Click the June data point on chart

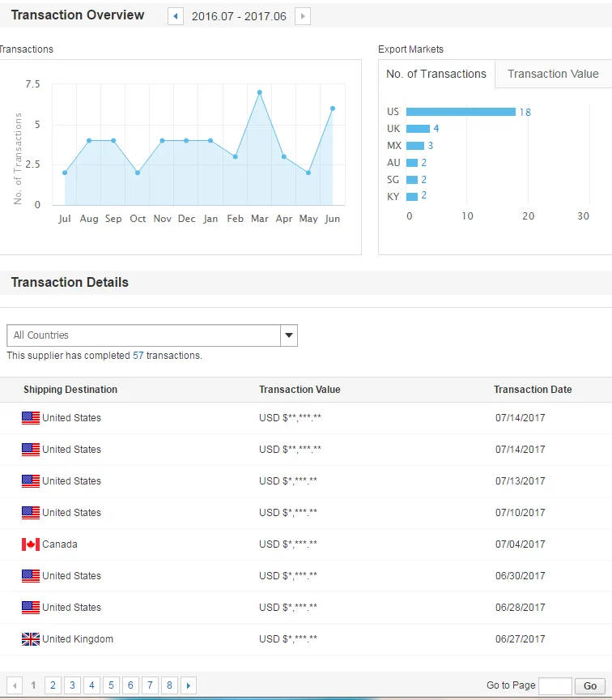(332, 109)
